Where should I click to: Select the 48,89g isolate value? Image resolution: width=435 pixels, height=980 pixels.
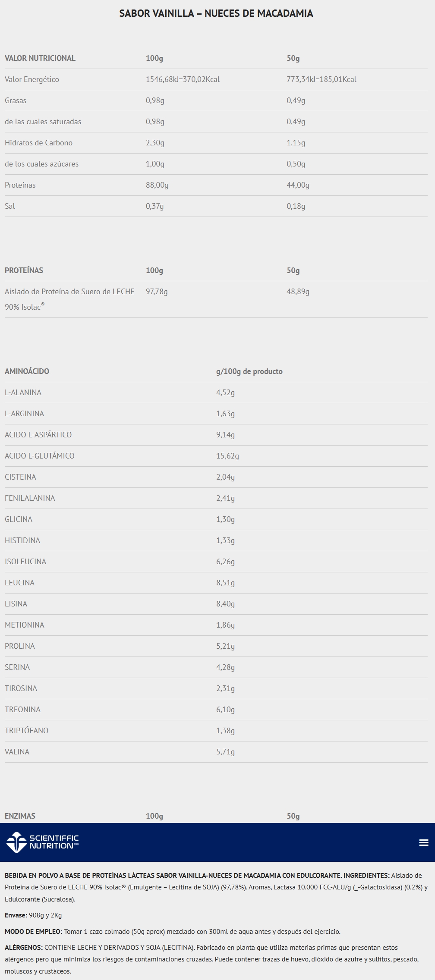[298, 292]
